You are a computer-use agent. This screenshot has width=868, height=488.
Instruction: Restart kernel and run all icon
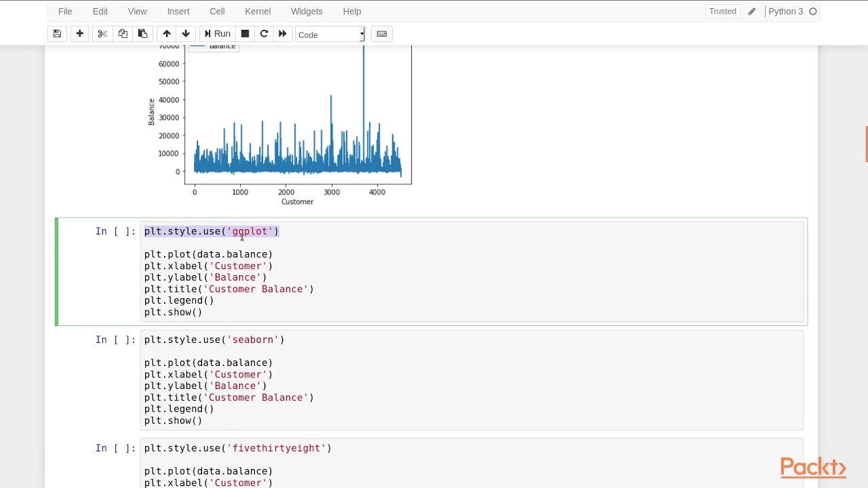pyautogui.click(x=283, y=34)
